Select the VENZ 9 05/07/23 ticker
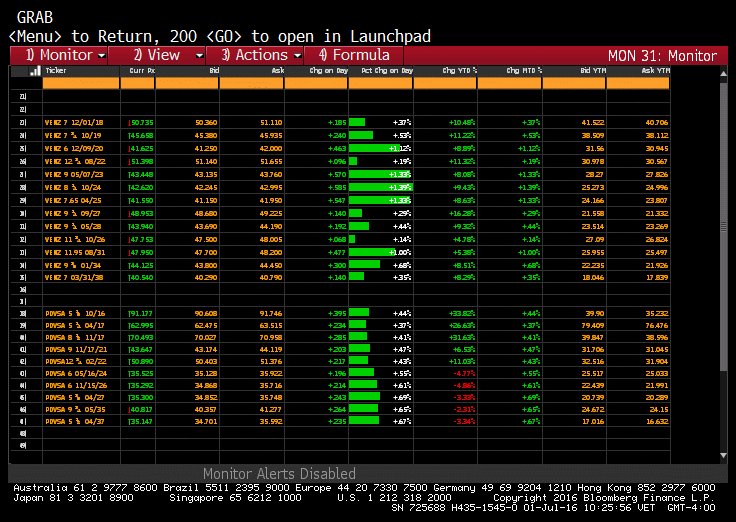736x522 pixels. pyautogui.click(x=74, y=175)
